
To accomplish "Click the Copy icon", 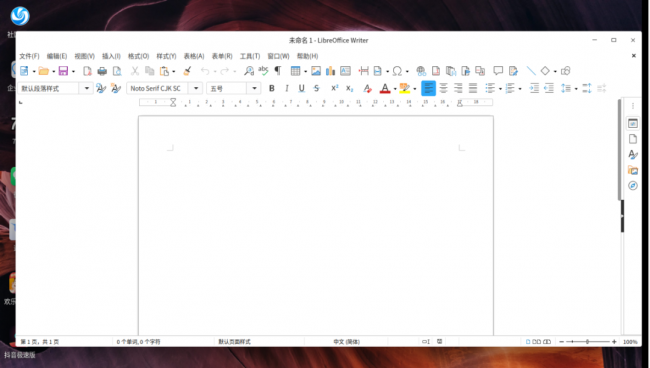I will tap(150, 71).
